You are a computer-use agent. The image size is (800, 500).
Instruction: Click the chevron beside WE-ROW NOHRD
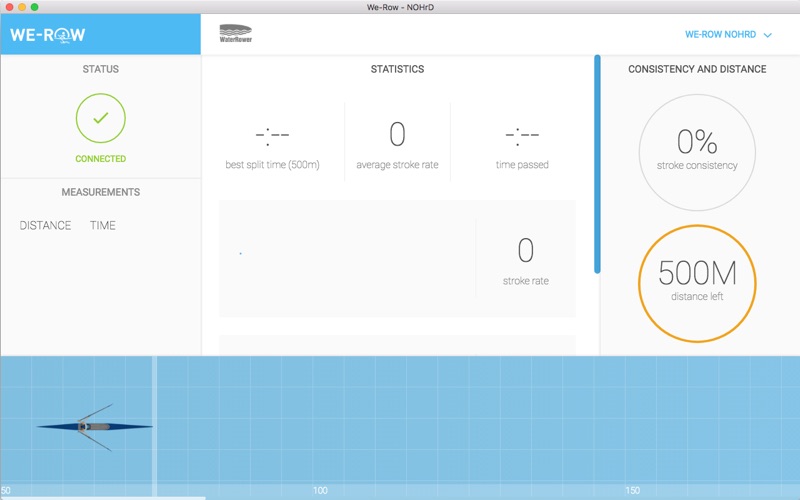tap(767, 35)
